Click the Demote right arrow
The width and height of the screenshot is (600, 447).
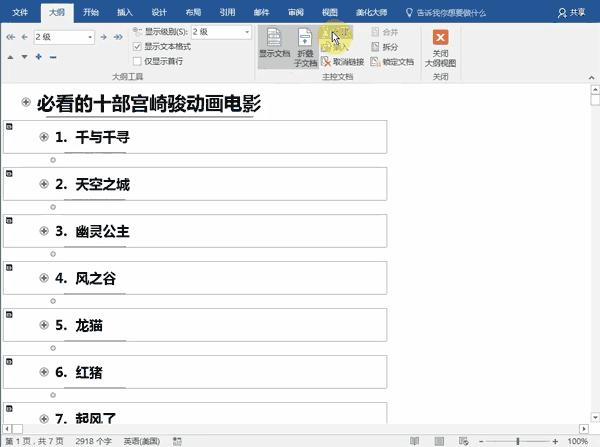pyautogui.click(x=103, y=37)
